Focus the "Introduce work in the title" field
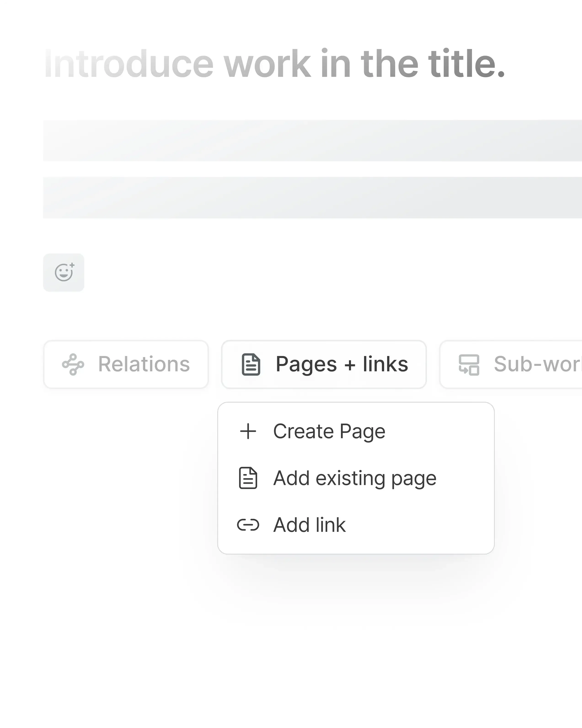Viewport: 582px width, 728px height. [274, 64]
